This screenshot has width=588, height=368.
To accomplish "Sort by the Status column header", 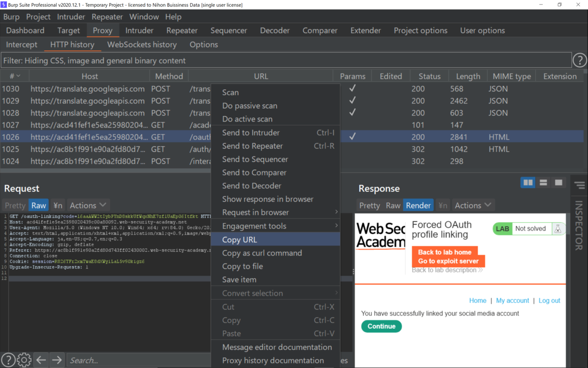I will [x=430, y=76].
